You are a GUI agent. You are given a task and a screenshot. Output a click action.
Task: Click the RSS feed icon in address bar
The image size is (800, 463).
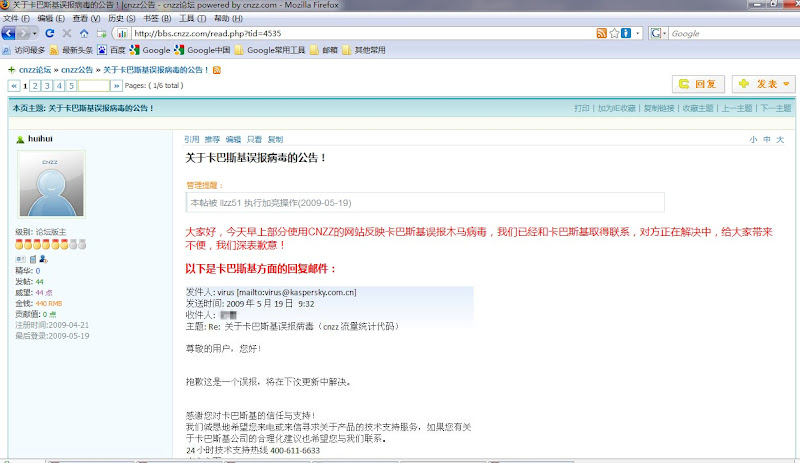point(602,33)
